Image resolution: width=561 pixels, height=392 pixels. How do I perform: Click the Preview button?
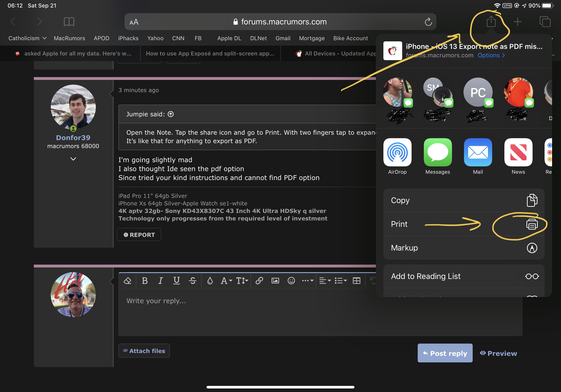[499, 353]
